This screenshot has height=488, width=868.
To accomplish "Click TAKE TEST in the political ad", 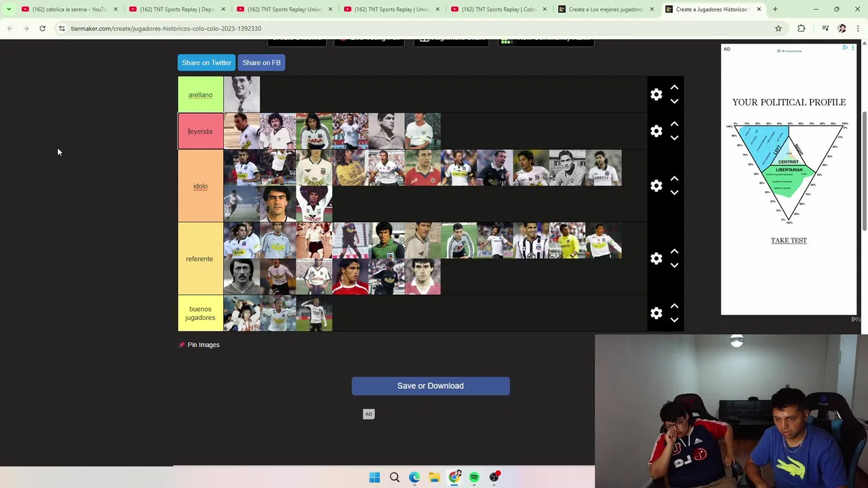I will [789, 240].
